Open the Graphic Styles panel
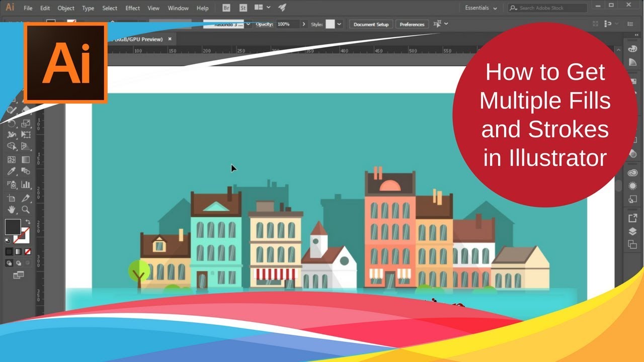The height and width of the screenshot is (362, 644). point(632,199)
